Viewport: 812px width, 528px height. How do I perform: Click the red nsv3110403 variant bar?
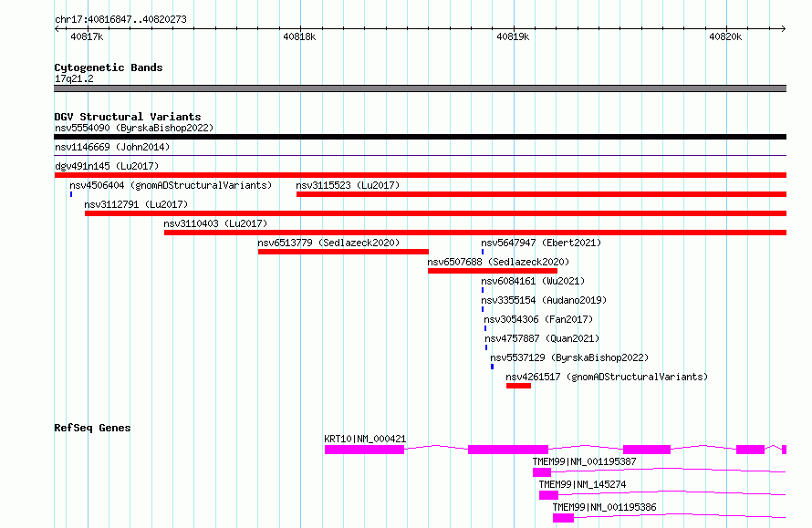tap(475, 233)
